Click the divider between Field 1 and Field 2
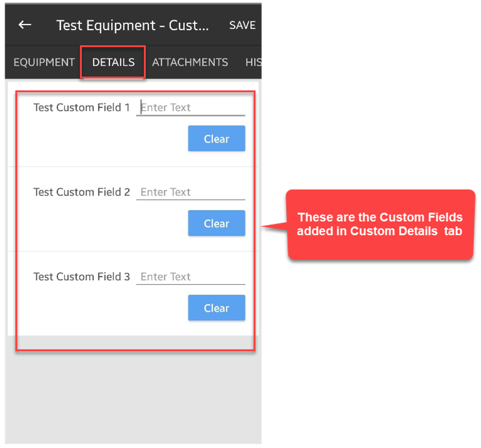 click(x=133, y=167)
